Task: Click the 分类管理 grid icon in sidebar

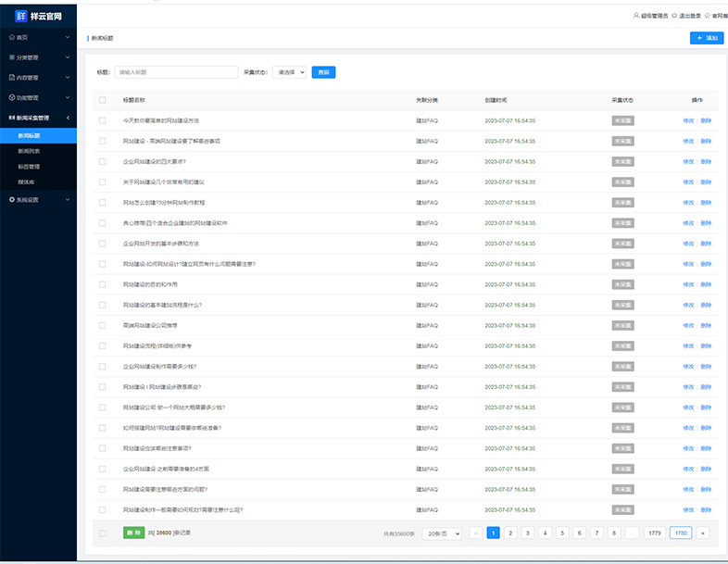Action: (11, 57)
